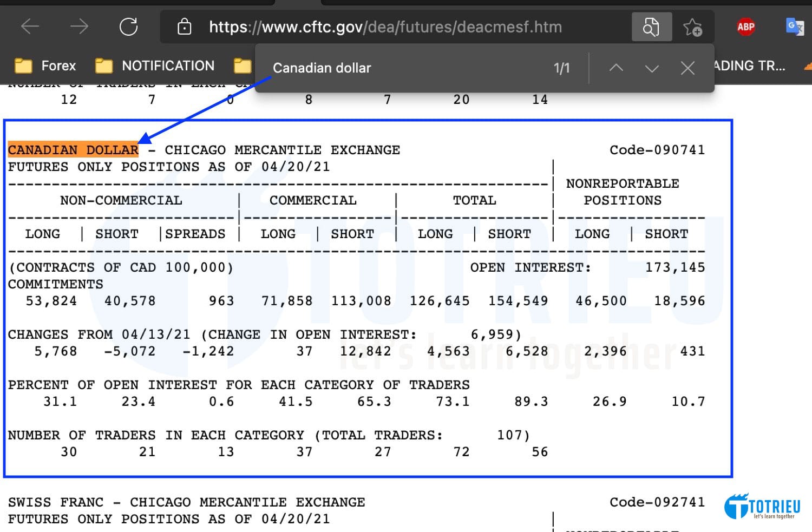This screenshot has height=532, width=812.
Task: Open the Forex bookmarks folder
Action: click(45, 66)
